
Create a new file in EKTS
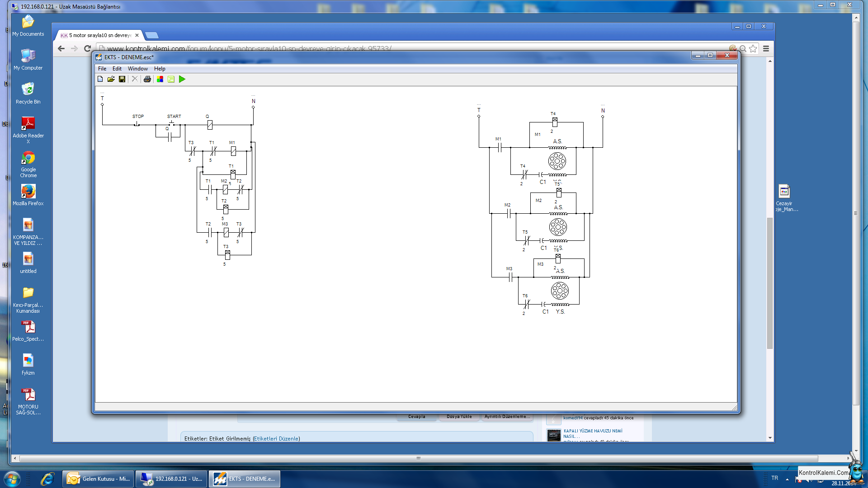(x=100, y=79)
